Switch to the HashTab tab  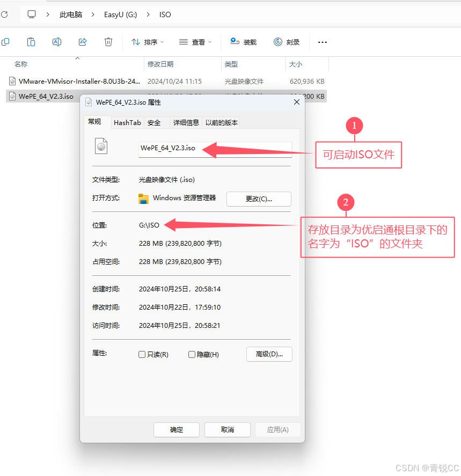127,123
